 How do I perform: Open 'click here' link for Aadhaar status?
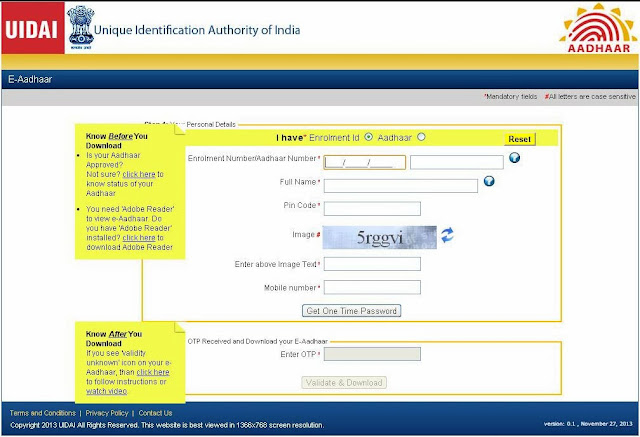point(139,174)
